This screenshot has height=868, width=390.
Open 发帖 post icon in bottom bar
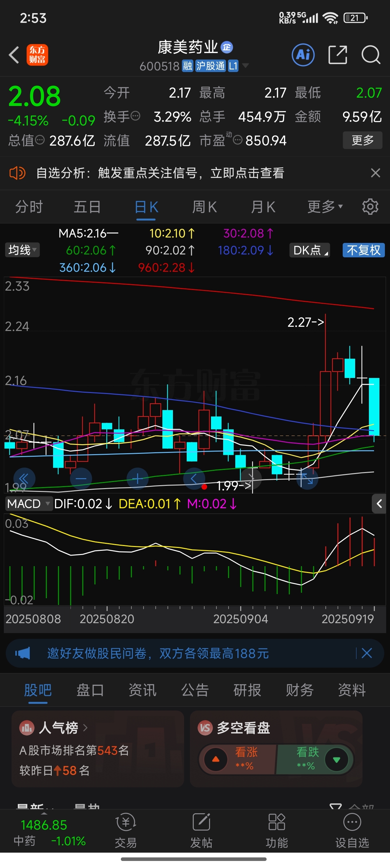201,831
